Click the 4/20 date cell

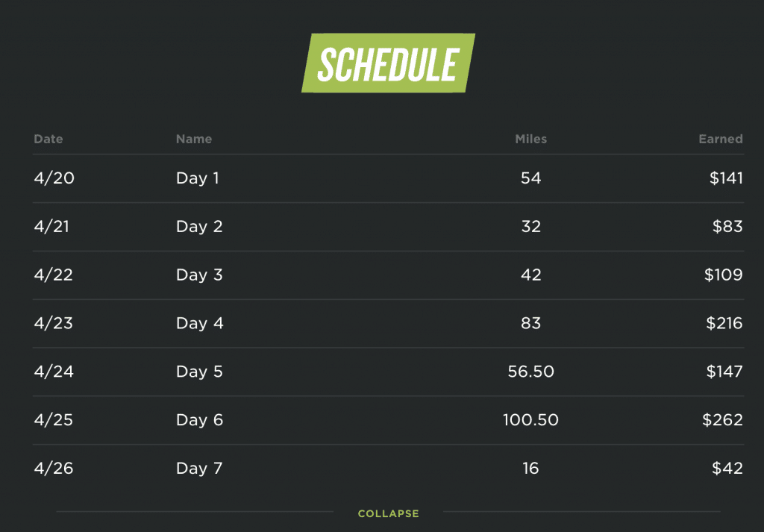(54, 178)
